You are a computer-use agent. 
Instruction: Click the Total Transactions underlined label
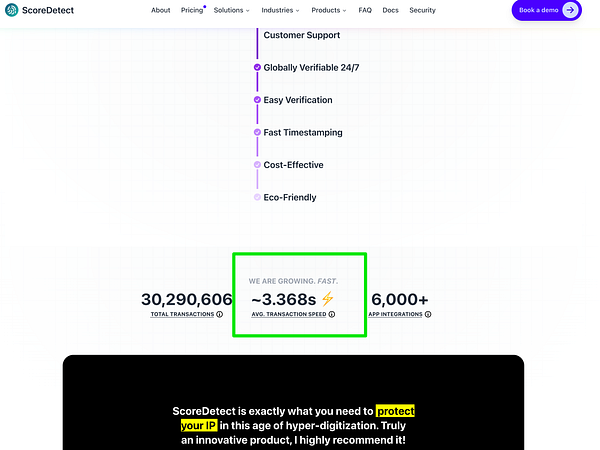pos(183,314)
